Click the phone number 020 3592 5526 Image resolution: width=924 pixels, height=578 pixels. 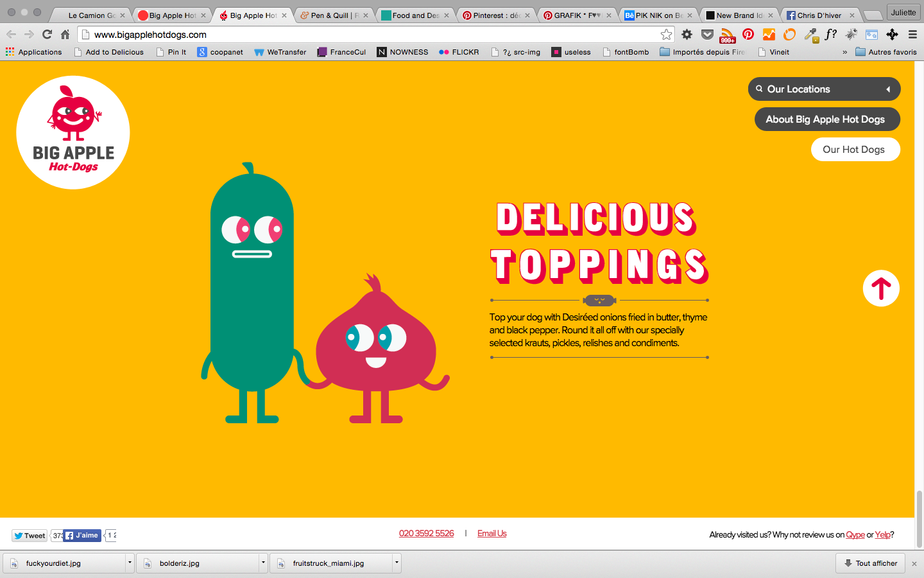coord(426,534)
